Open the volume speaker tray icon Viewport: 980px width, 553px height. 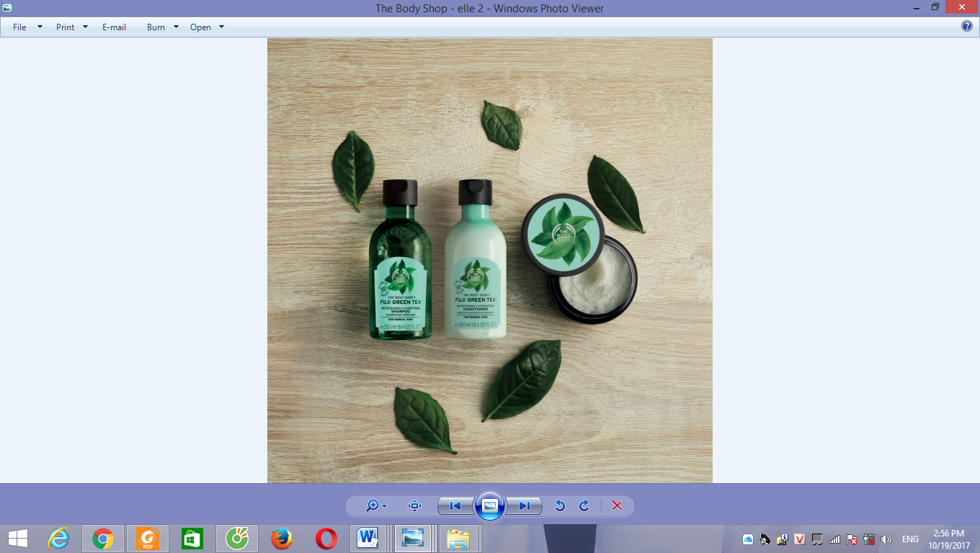tap(886, 539)
